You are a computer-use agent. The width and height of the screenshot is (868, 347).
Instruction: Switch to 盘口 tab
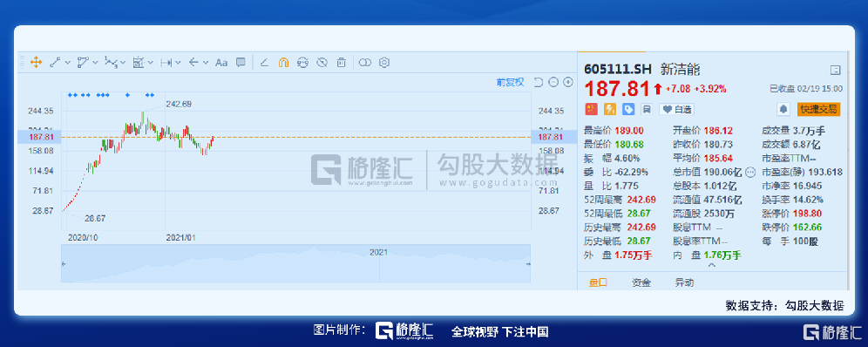click(x=598, y=282)
